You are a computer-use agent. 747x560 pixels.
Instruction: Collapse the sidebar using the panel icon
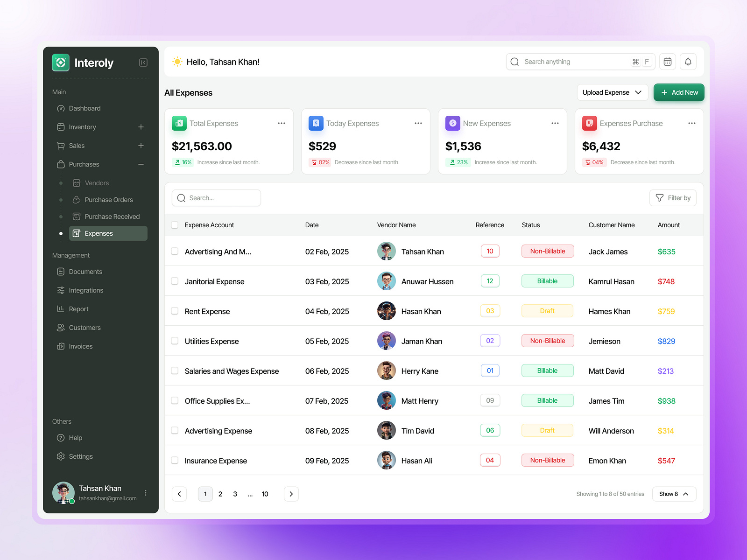pyautogui.click(x=143, y=62)
